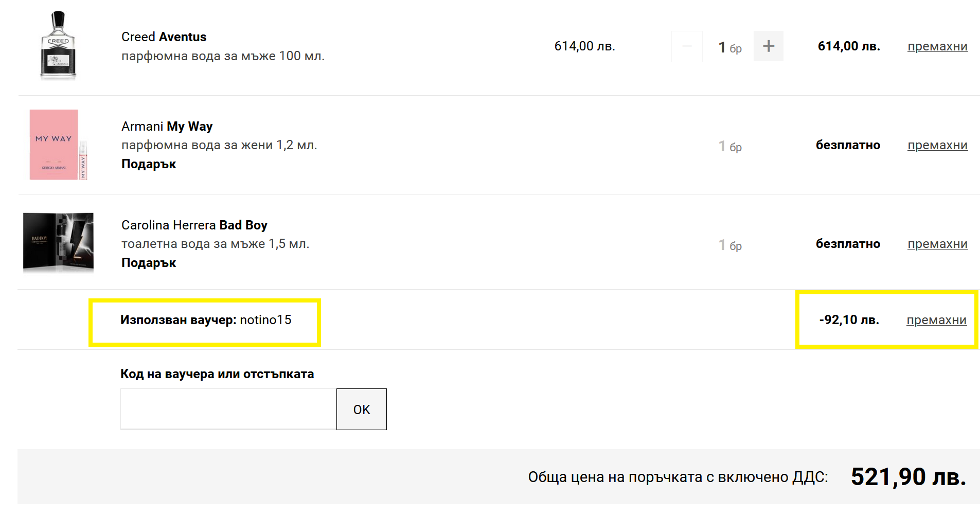Screen dimensions: 980x516
Task: Click the -92,10 лв. discount amount
Action: click(x=849, y=320)
